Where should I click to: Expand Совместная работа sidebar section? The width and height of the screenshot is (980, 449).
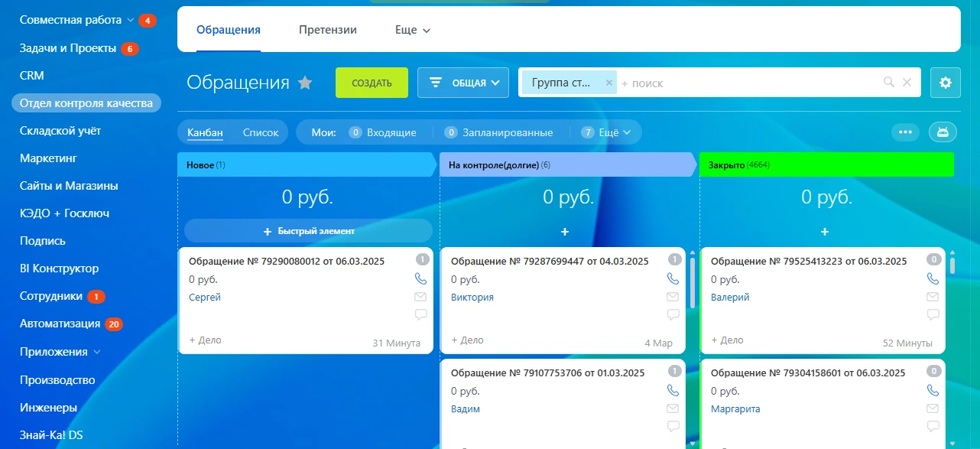130,21
